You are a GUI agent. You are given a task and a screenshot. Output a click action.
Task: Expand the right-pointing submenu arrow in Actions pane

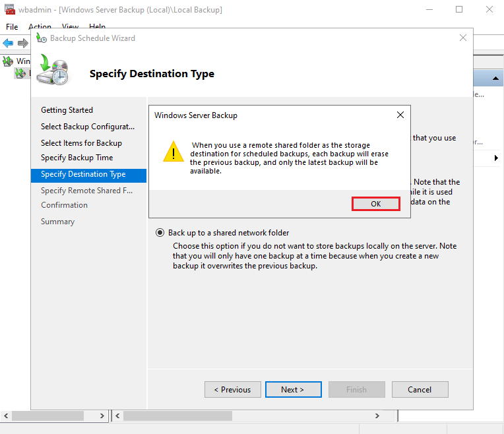click(x=496, y=158)
